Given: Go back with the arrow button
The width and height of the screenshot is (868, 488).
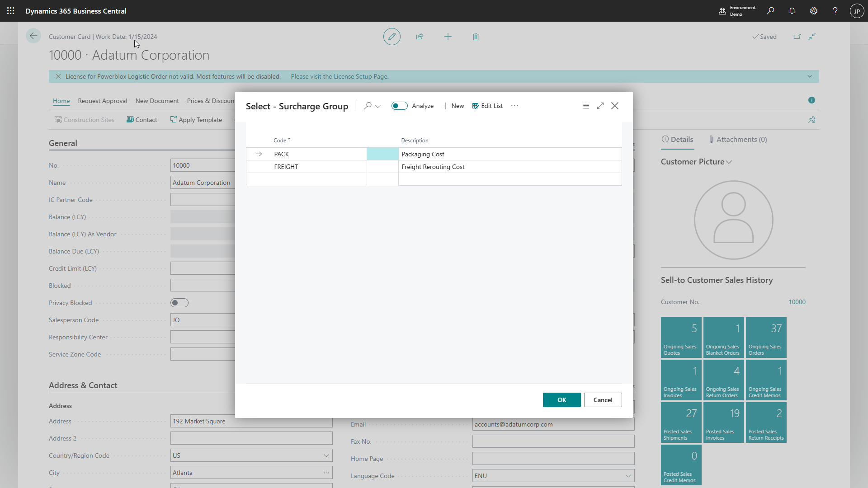Looking at the screenshot, I should 33,36.
